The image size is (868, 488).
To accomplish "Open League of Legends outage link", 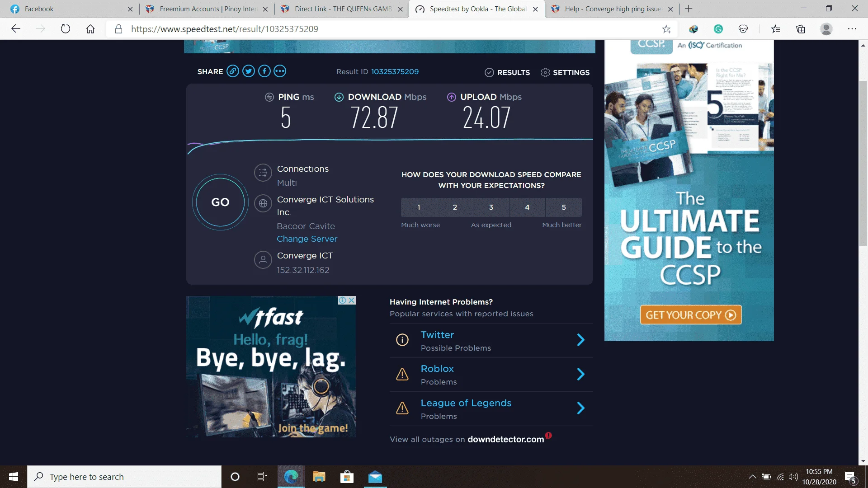I will [x=466, y=403].
